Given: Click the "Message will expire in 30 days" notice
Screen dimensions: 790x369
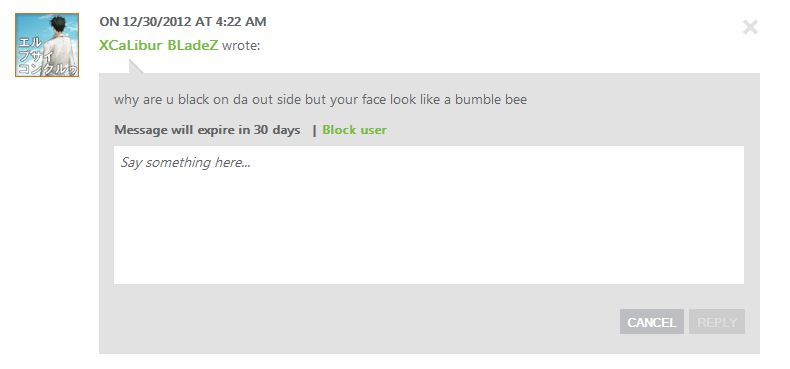Looking at the screenshot, I should click(207, 130).
